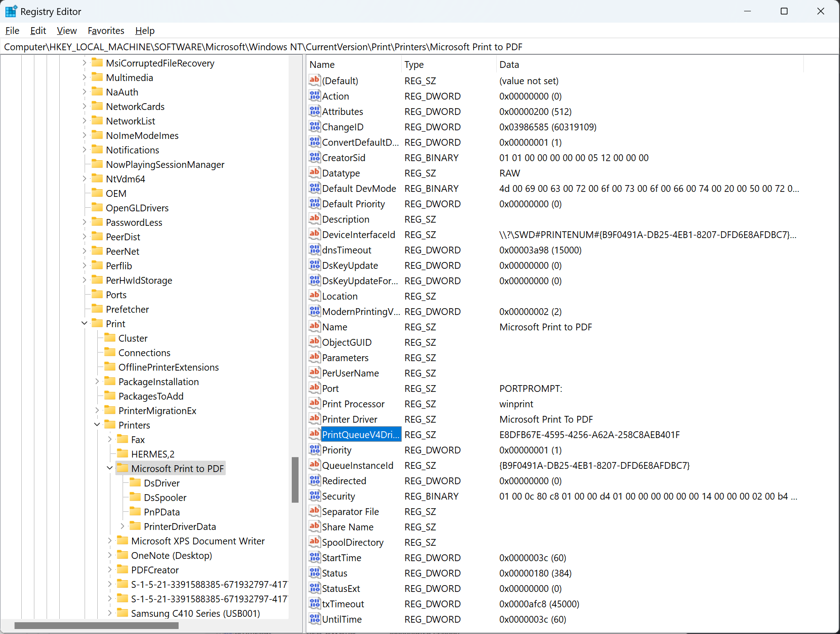Click the DWORD icon next to ChangeID
The image size is (840, 634).
[x=314, y=127]
